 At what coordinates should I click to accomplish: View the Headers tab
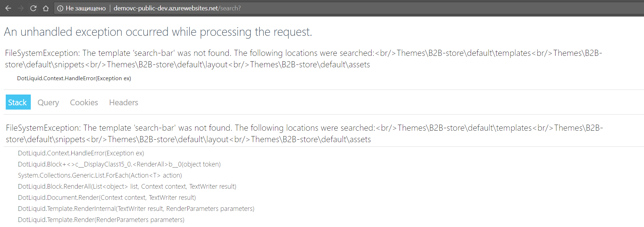[123, 102]
